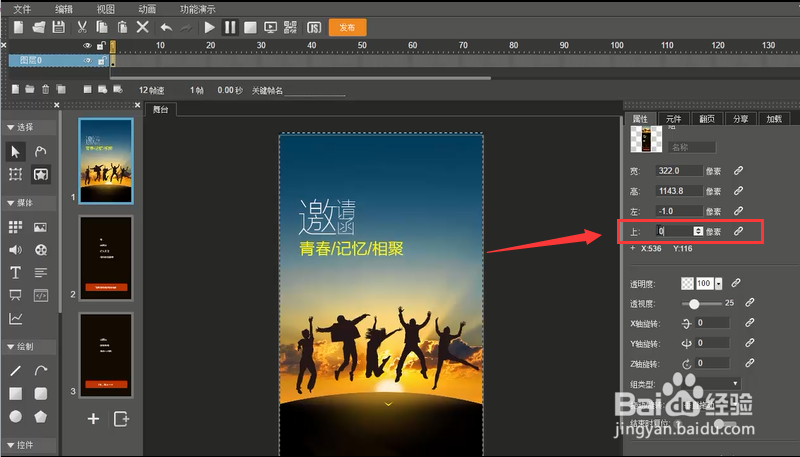Click the 透明度 color swatch
Image resolution: width=800 pixels, height=457 pixels.
click(687, 284)
